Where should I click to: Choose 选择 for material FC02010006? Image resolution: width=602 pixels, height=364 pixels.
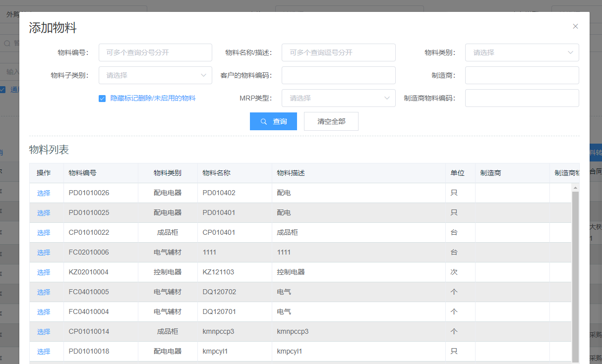tap(44, 253)
